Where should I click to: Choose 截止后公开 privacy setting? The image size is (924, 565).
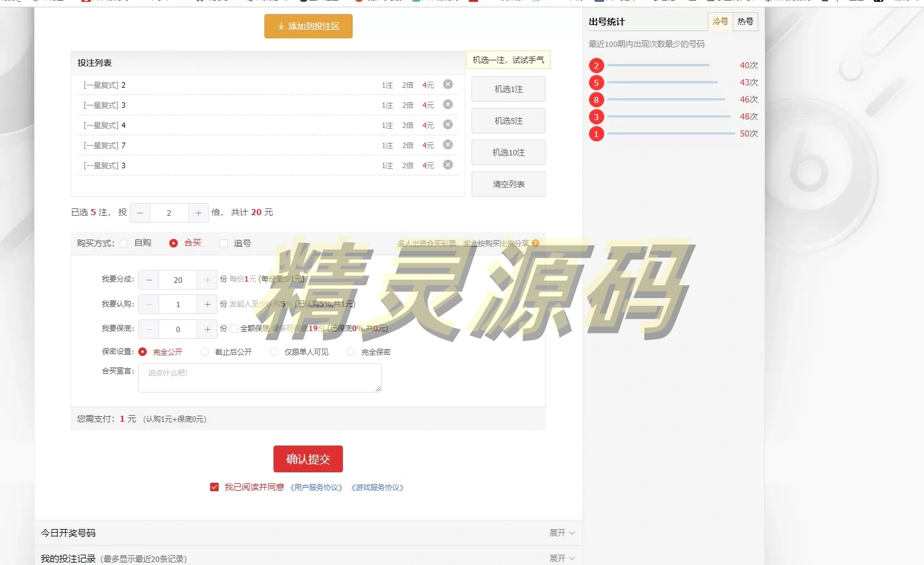click(205, 352)
